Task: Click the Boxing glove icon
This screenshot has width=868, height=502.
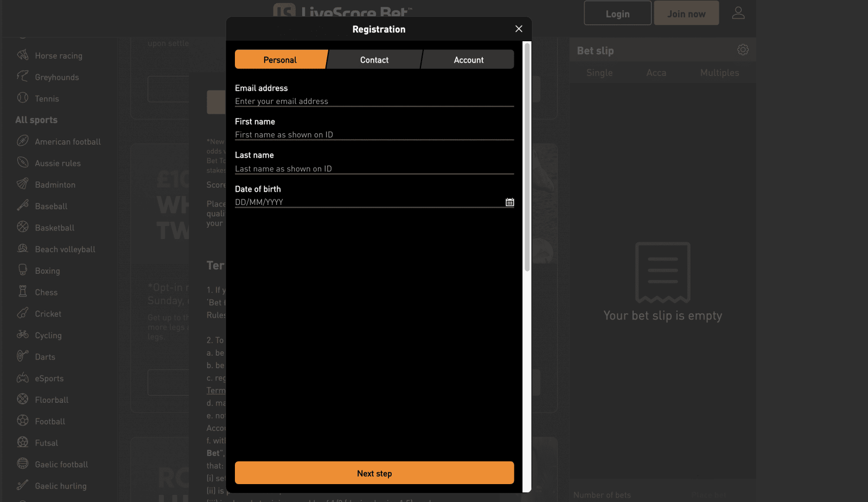Action: point(23,270)
